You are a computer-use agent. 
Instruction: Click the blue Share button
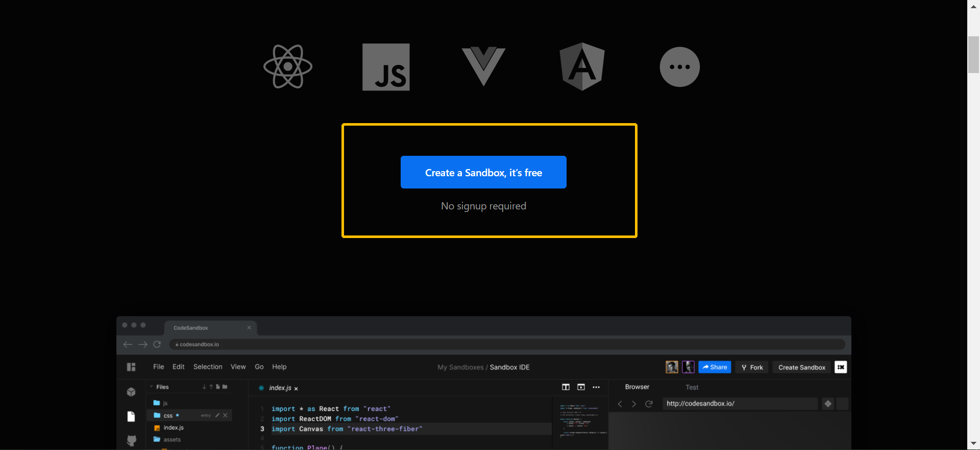[715, 367]
